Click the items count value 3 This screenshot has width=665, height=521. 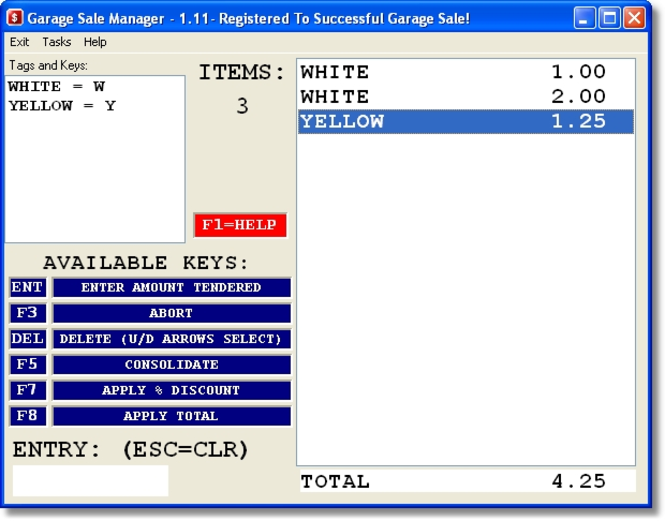tap(242, 106)
